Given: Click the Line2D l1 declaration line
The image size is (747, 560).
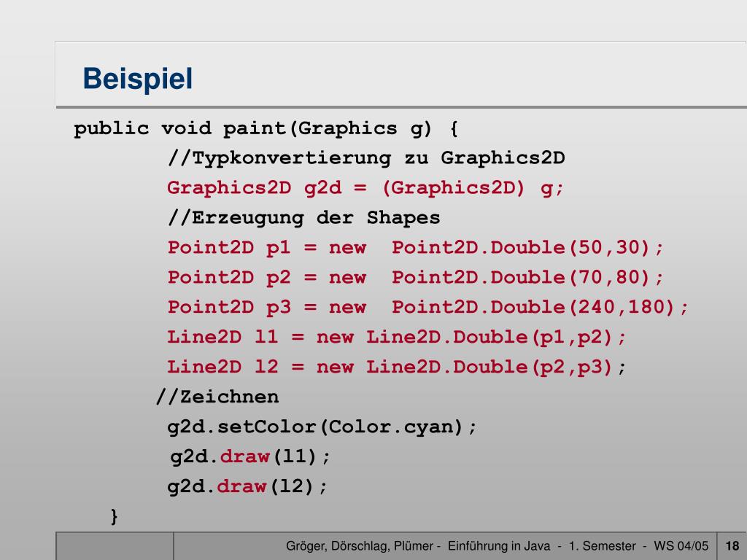Looking at the screenshot, I should pyautogui.click(x=396, y=338).
